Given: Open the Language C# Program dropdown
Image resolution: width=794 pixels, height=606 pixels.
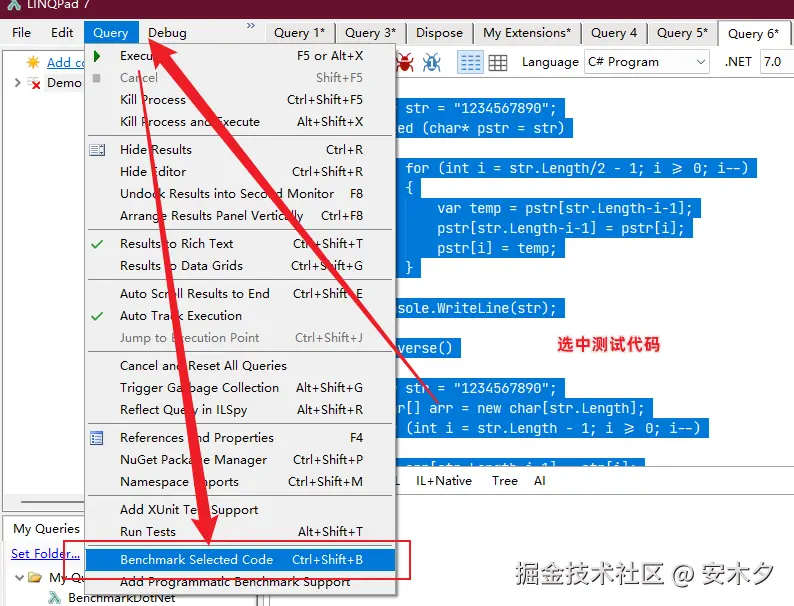Looking at the screenshot, I should pos(647,62).
